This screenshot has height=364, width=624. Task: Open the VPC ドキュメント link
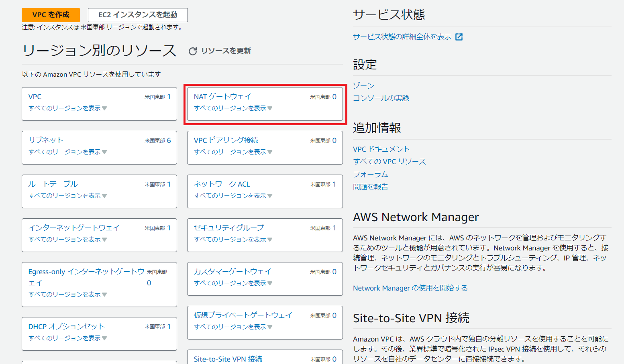click(x=381, y=149)
